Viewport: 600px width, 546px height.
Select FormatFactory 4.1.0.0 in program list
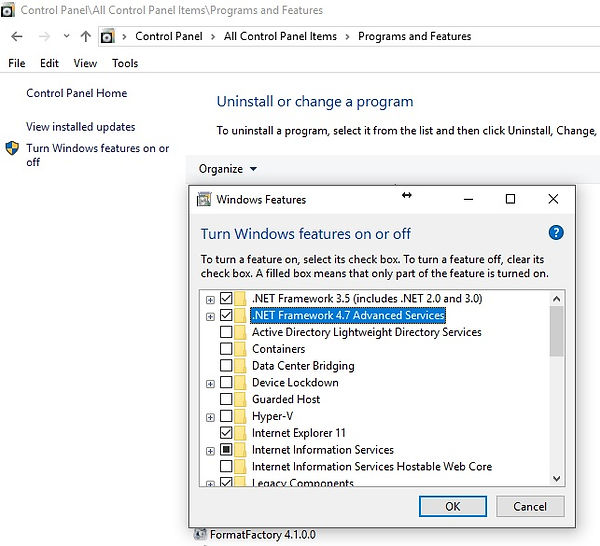point(262,535)
